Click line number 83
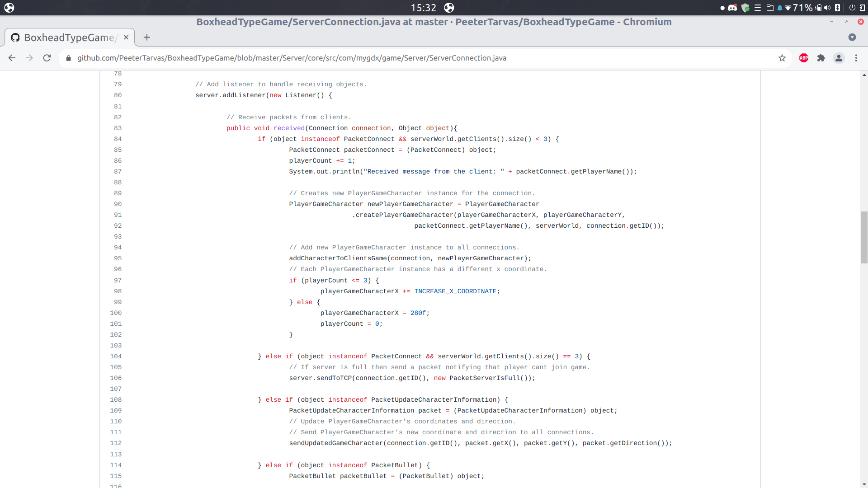 pos(118,128)
